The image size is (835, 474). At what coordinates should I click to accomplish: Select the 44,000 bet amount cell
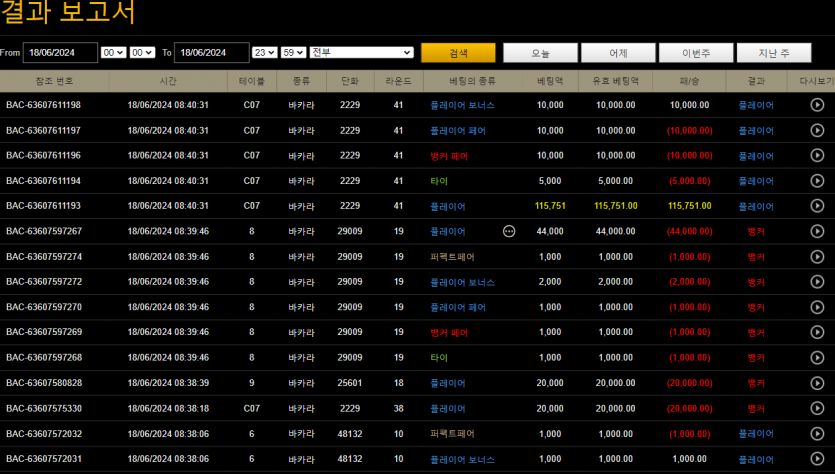pyautogui.click(x=550, y=231)
